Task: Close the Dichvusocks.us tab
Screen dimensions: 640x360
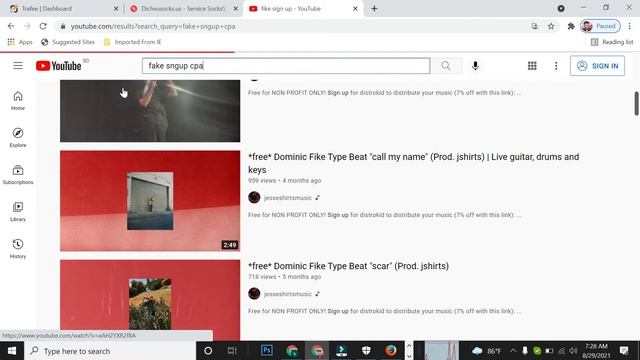Action: click(236, 9)
